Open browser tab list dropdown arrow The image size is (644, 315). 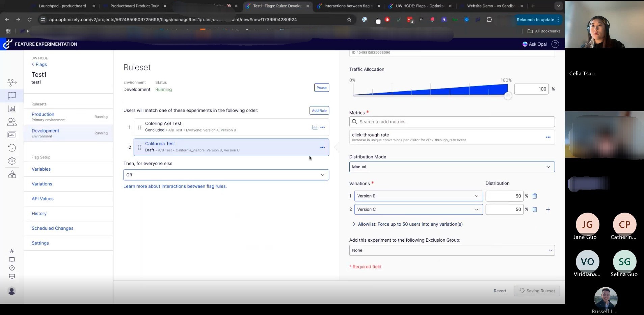[559, 6]
